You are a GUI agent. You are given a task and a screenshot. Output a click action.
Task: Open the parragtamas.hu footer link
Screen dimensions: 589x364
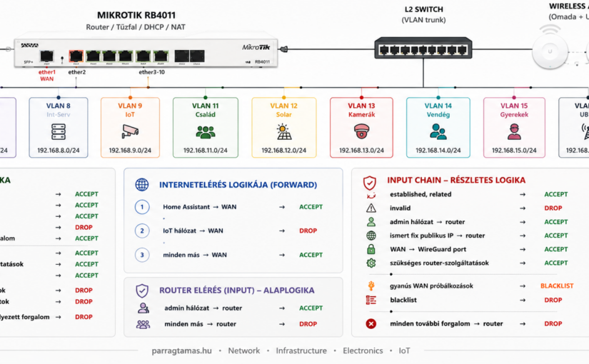[181, 351]
